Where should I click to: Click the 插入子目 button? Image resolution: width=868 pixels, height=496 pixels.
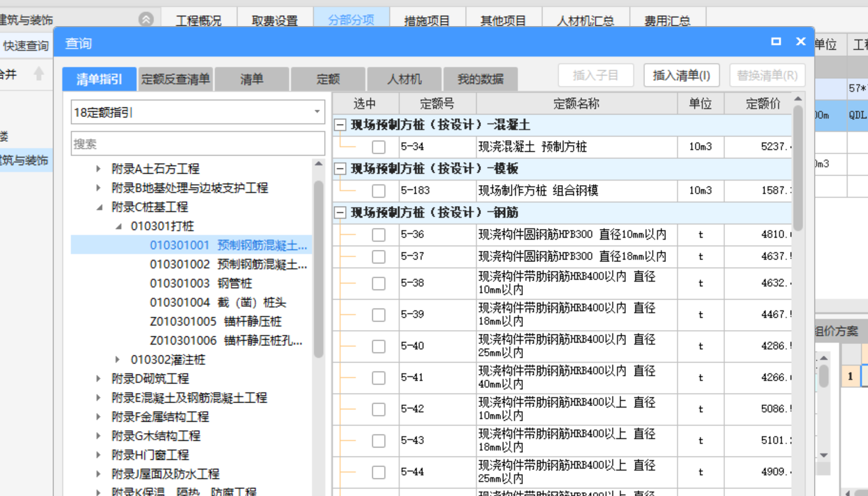tap(596, 76)
